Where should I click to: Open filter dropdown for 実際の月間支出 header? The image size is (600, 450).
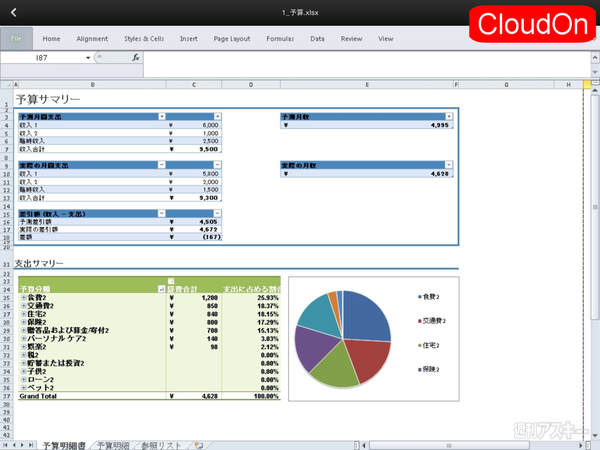tap(162, 165)
